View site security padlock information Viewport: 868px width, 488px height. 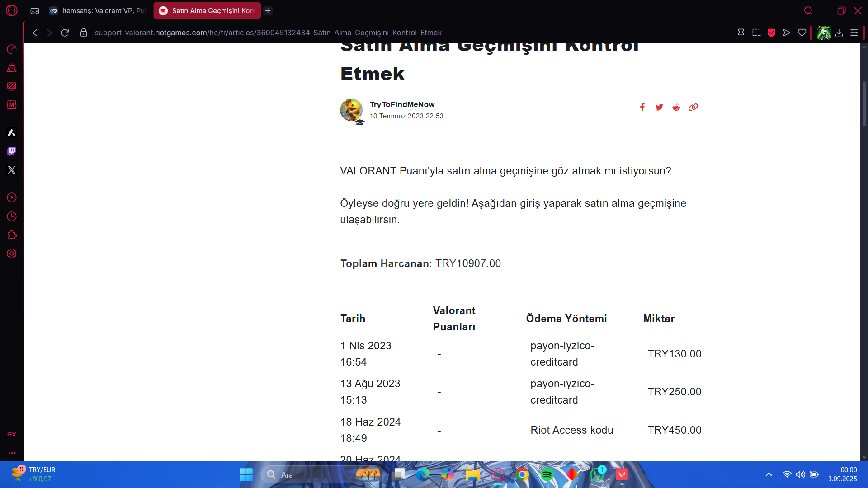click(84, 33)
